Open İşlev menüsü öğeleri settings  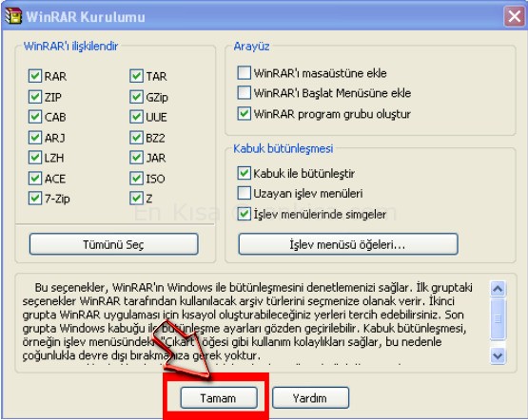(x=348, y=244)
